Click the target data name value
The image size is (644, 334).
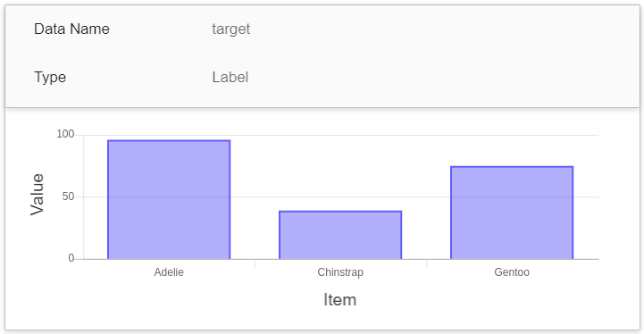[x=230, y=29]
